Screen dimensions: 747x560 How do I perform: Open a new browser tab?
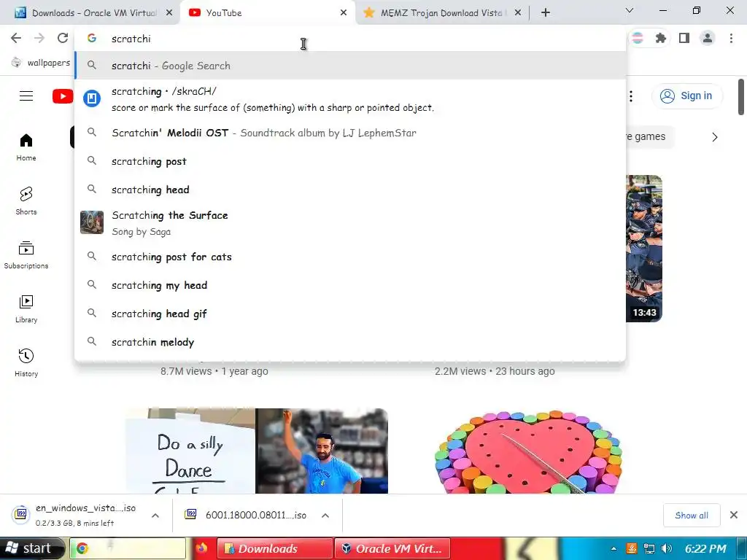546,13
